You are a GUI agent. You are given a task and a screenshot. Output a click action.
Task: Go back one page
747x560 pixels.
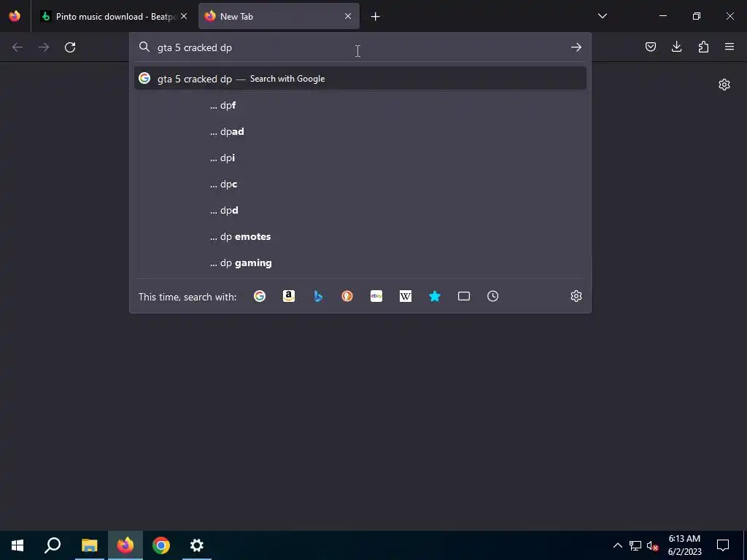pyautogui.click(x=18, y=47)
